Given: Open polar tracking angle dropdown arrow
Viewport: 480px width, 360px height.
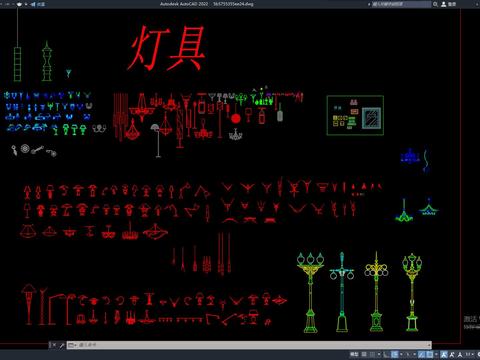Looking at the screenshot, I should coord(401,354).
